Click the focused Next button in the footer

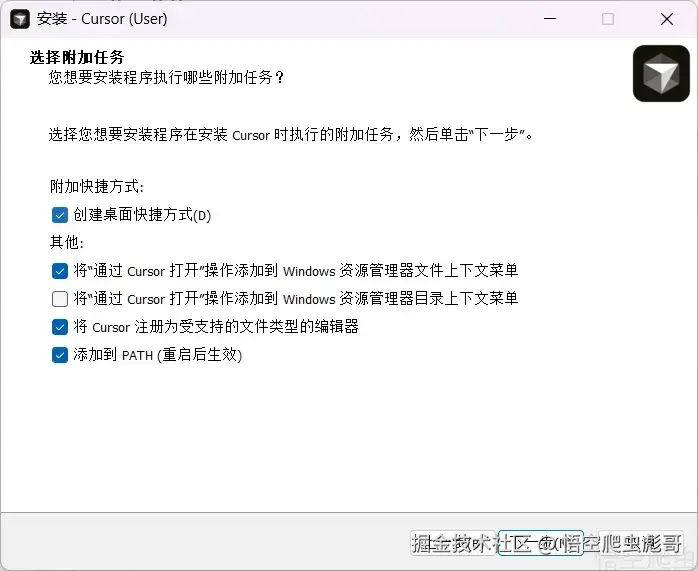tap(540, 543)
